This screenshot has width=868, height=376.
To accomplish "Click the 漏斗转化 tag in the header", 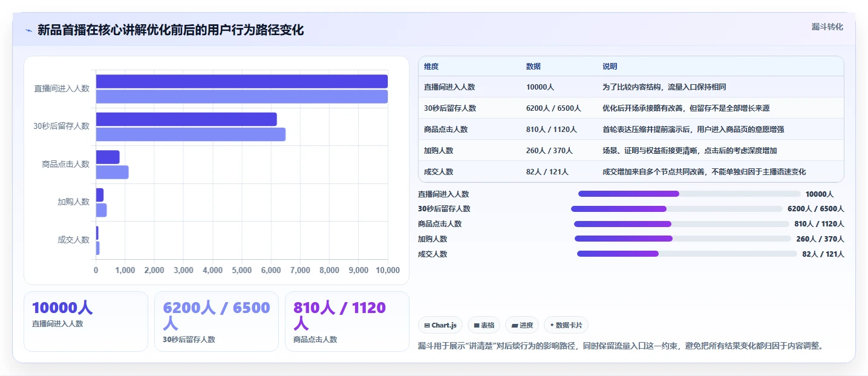I will (827, 27).
